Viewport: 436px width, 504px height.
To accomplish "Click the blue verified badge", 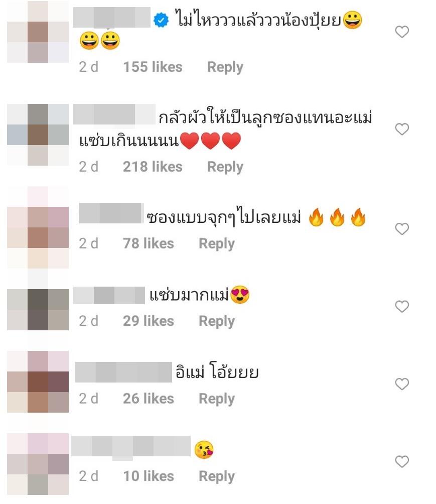I will (161, 20).
